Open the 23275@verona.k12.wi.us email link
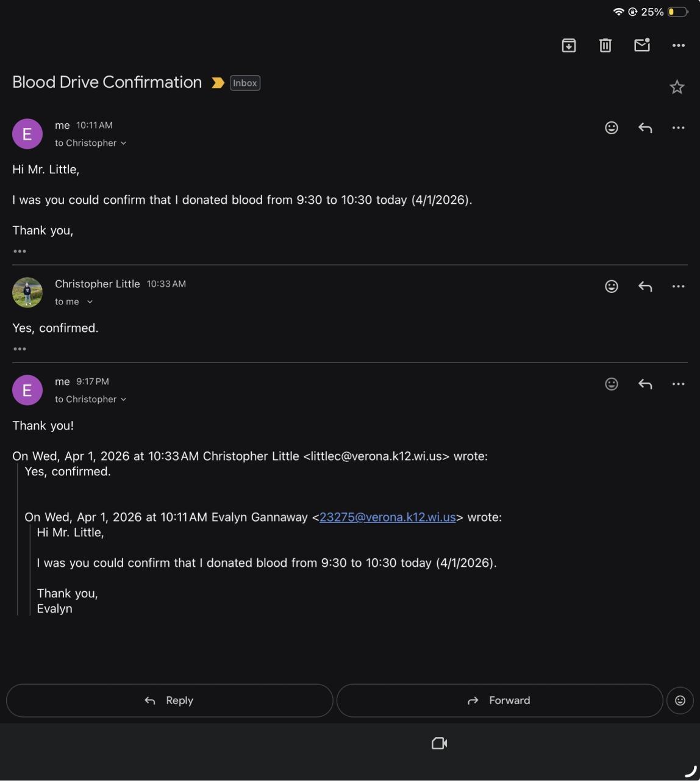The height and width of the screenshot is (781, 700). click(387, 517)
